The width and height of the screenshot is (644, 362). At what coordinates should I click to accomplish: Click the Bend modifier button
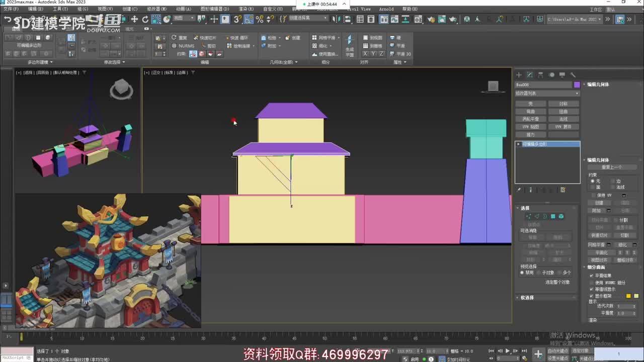click(531, 112)
